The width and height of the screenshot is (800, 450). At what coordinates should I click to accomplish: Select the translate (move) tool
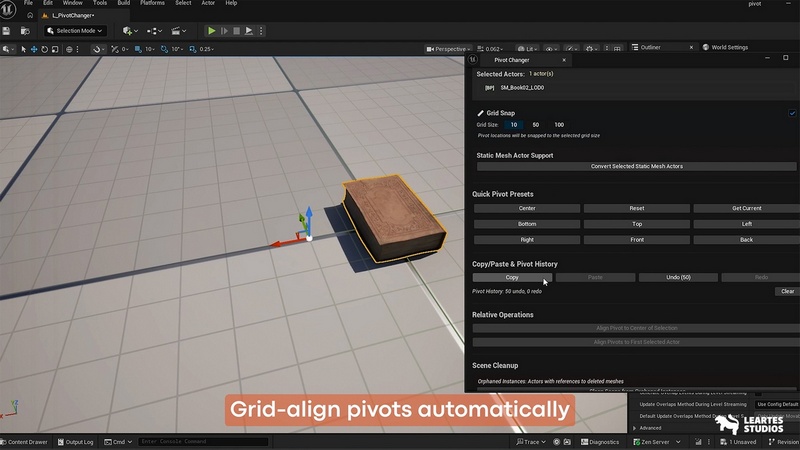click(34, 49)
